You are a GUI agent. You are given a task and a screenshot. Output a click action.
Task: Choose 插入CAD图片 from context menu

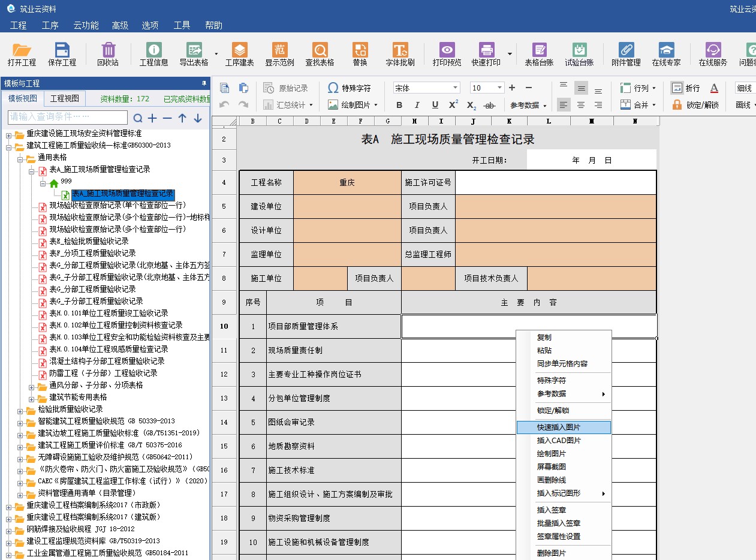[564, 441]
